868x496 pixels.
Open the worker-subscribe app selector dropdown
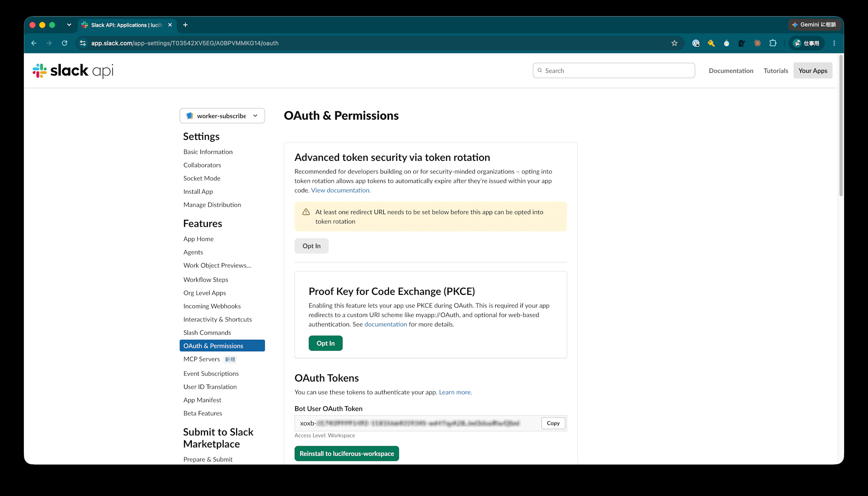tap(222, 116)
